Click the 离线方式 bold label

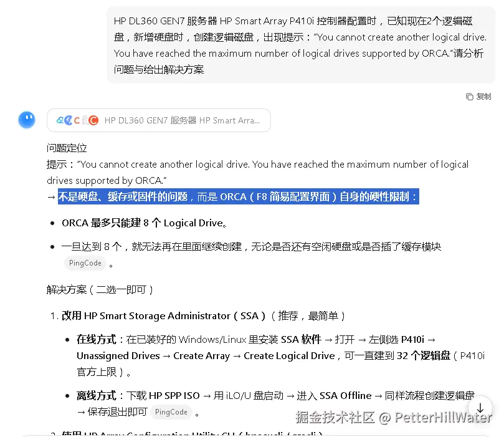click(x=97, y=395)
